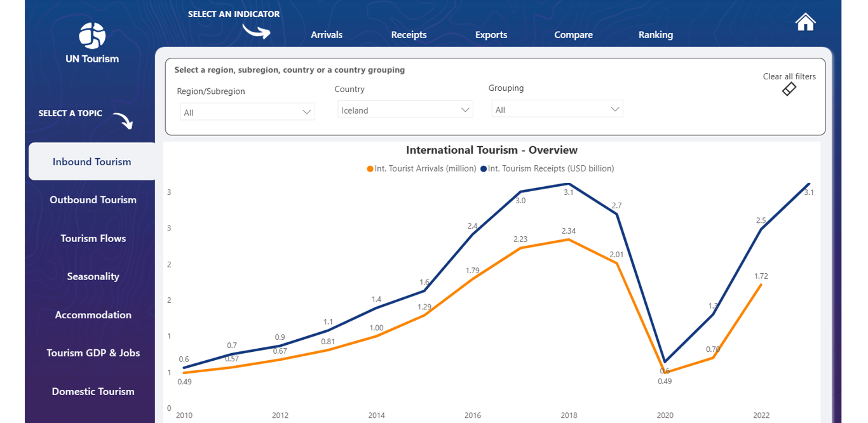Image resolution: width=868 pixels, height=423 pixels.
Task: Open the Tourism Flows topic
Action: pos(93,238)
